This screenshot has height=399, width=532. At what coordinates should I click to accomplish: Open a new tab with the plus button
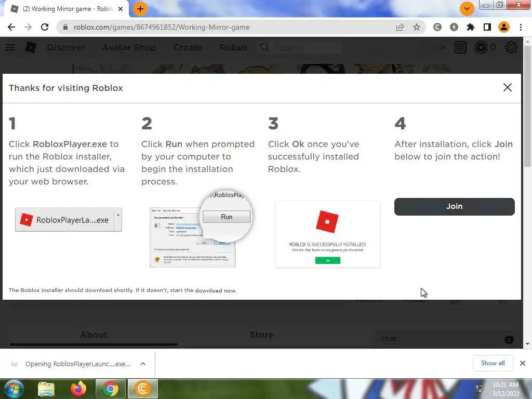pyautogui.click(x=140, y=9)
